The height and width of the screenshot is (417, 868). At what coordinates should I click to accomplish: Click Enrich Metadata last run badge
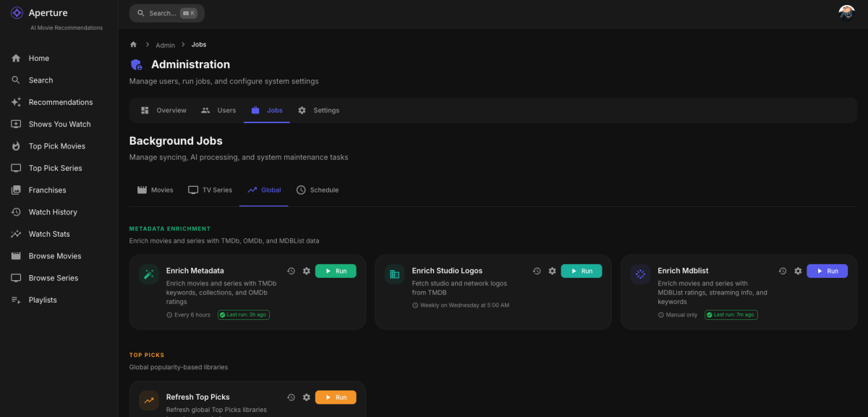pos(244,315)
